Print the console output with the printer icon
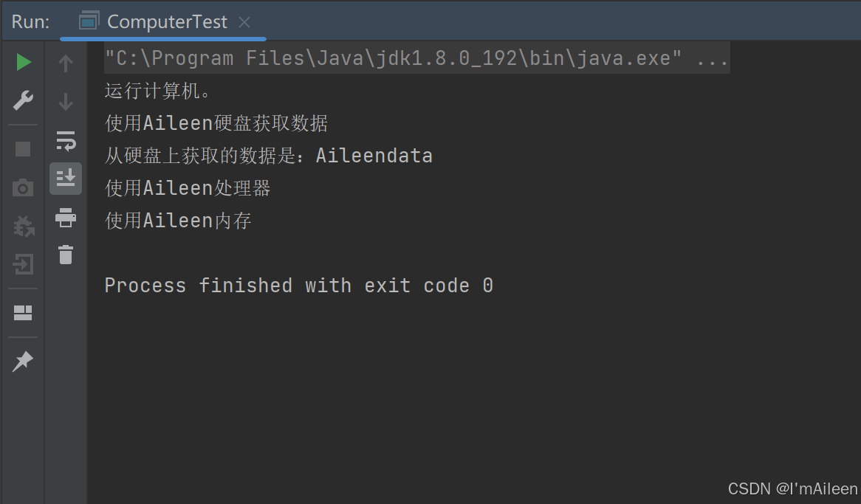The height and width of the screenshot is (504, 861). point(65,218)
